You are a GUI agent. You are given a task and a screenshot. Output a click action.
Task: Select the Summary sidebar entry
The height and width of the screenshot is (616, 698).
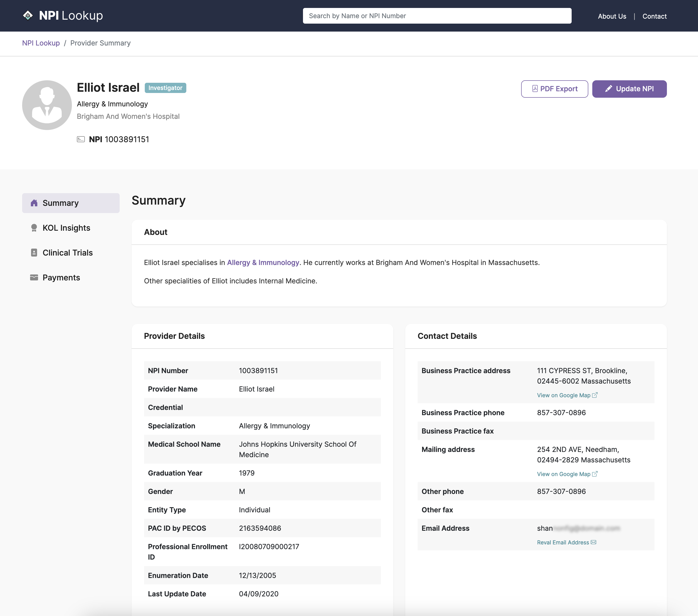(x=60, y=203)
